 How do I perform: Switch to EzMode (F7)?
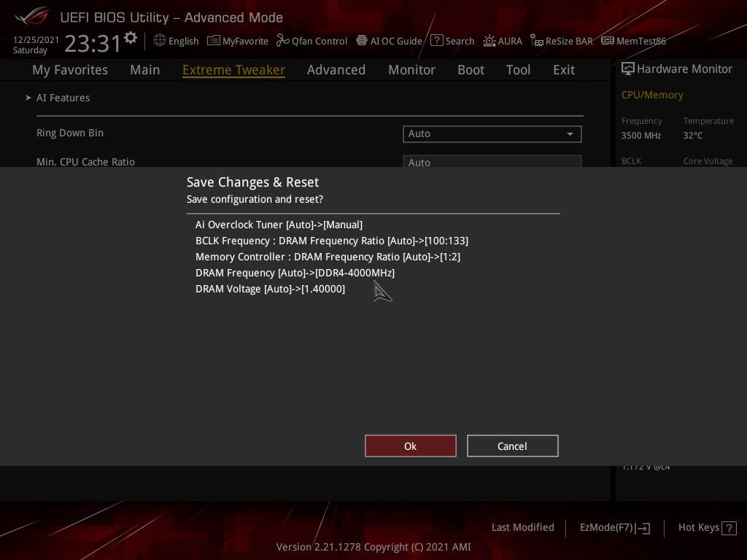pos(614,528)
